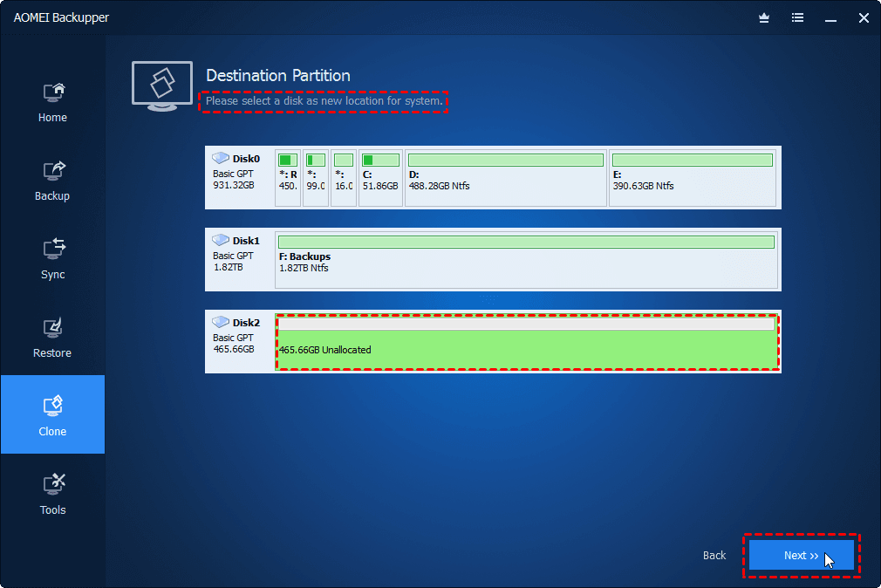Click the highlighted disk selection prompt text
Viewport: 881px width, 588px height.
pos(324,101)
